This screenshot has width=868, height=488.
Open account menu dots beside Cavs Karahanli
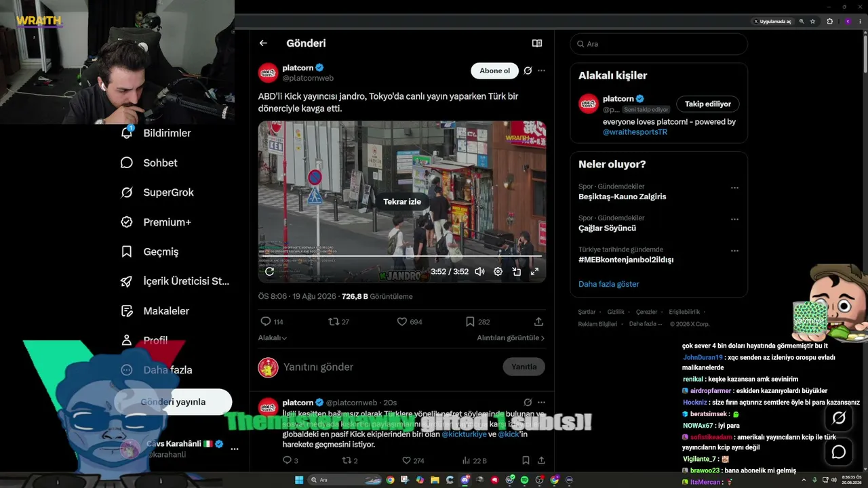pyautogui.click(x=235, y=449)
